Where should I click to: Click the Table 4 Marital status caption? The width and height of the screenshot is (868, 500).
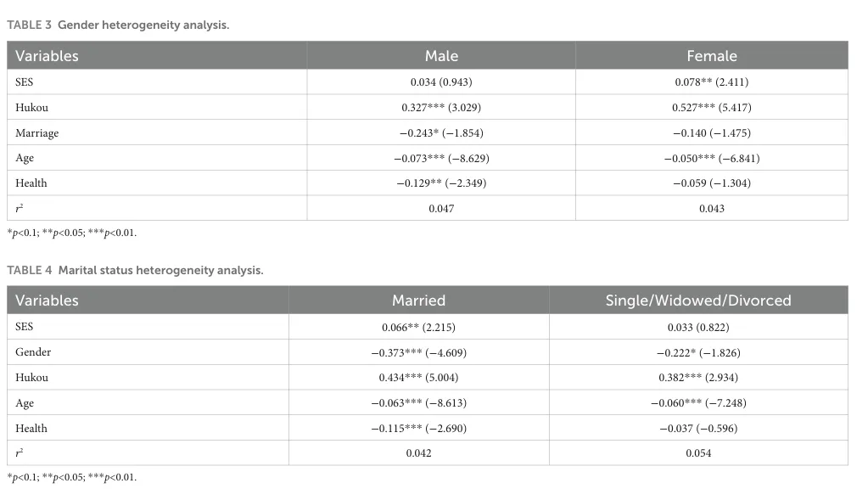135,270
